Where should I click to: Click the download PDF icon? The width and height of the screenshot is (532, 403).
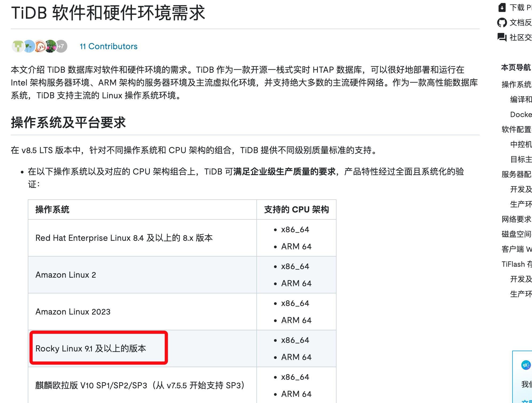(x=502, y=7)
